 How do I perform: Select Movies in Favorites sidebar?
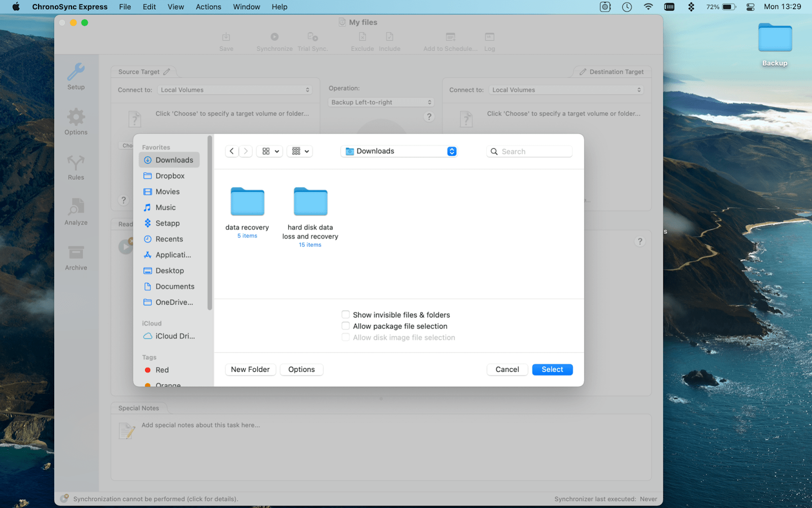(169, 192)
